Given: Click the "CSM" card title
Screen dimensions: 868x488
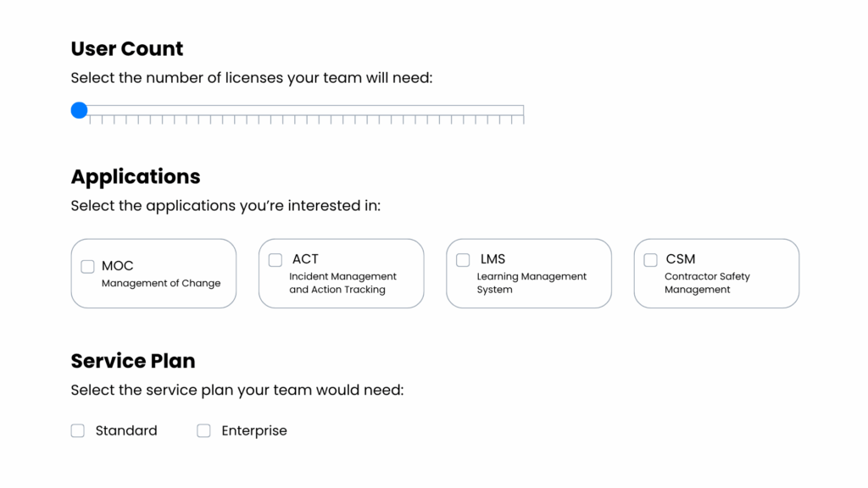Looking at the screenshot, I should coord(681,259).
